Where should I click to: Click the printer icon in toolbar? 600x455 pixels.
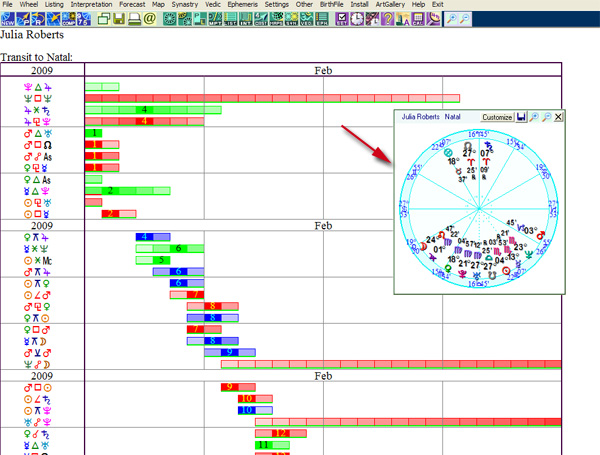[x=132, y=18]
